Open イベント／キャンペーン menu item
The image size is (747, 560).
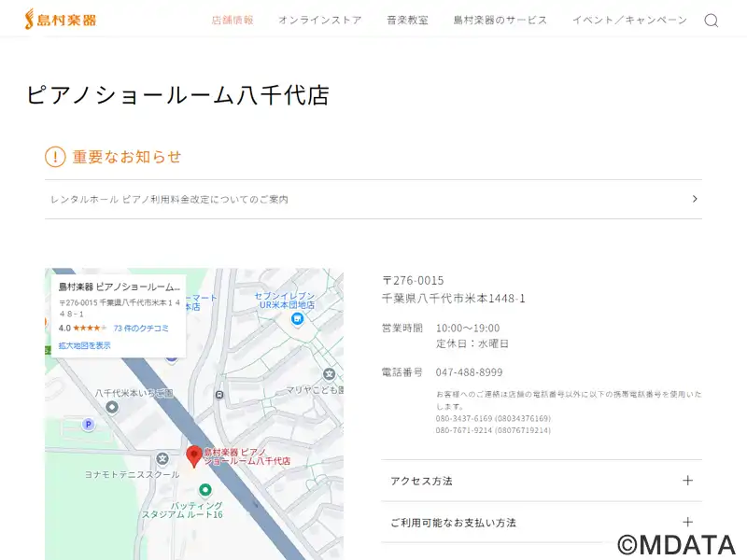point(629,20)
